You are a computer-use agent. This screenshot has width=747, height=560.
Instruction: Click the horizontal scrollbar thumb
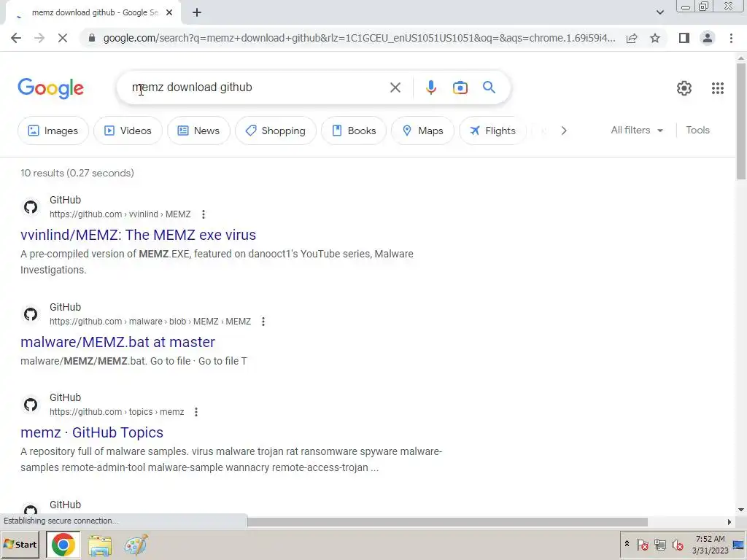tap(447, 522)
